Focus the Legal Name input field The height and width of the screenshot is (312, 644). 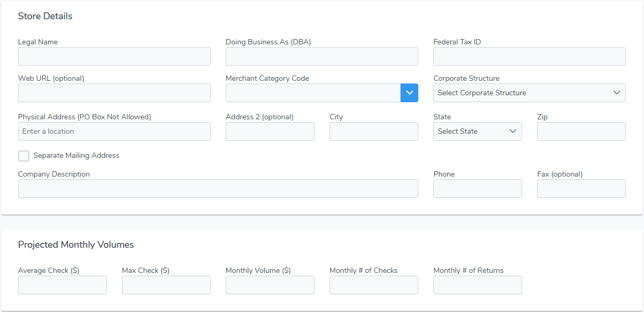(x=114, y=56)
